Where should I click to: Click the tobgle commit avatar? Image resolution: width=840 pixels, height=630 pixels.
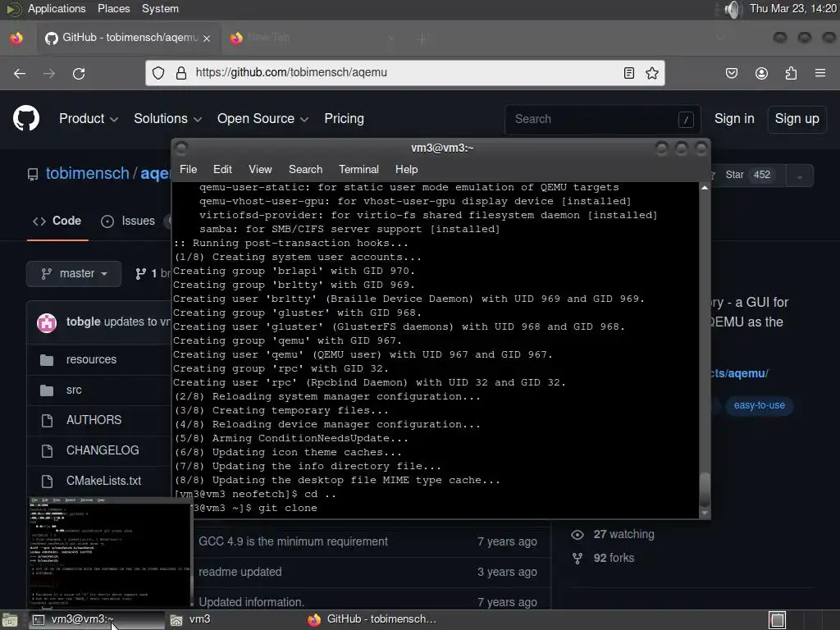(47, 322)
